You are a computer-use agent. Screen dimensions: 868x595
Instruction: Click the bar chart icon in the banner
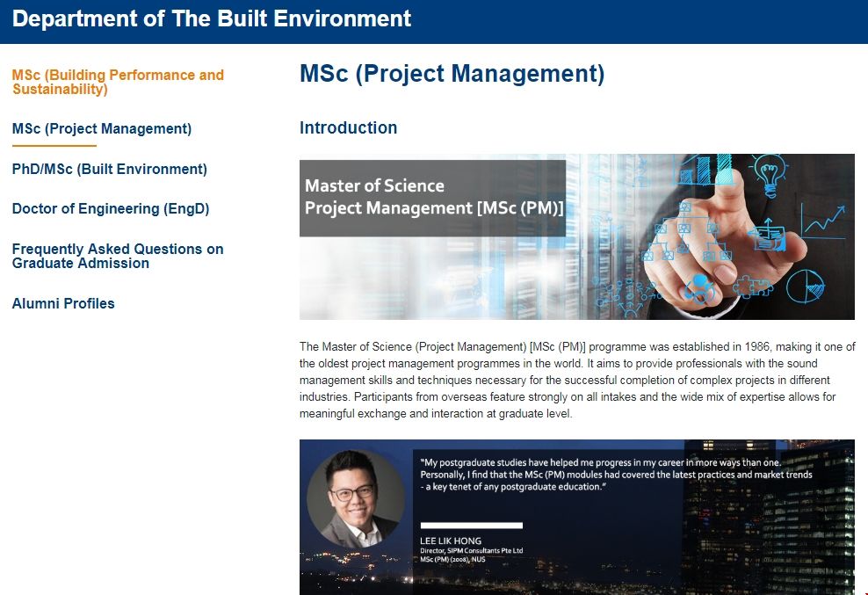705,169
